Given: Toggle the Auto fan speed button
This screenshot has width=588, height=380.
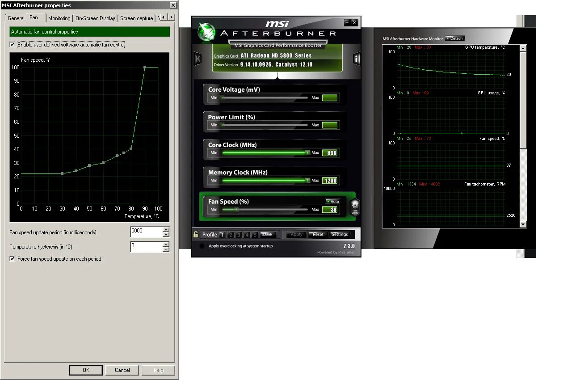Looking at the screenshot, I should tap(332, 201).
